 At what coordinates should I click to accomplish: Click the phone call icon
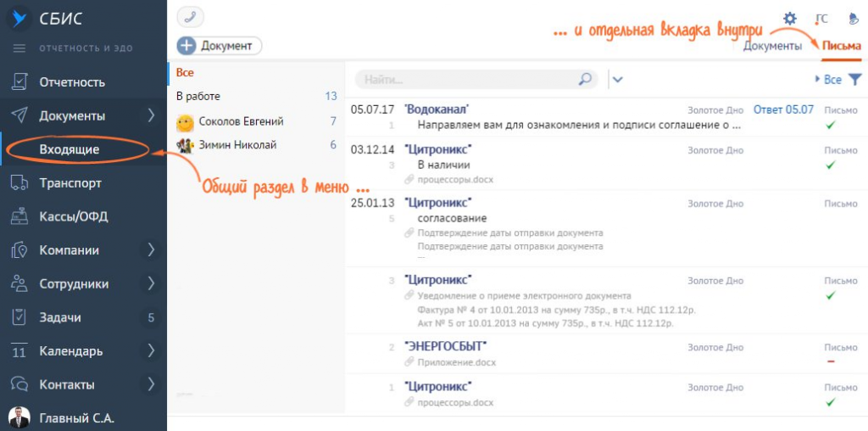tap(191, 18)
